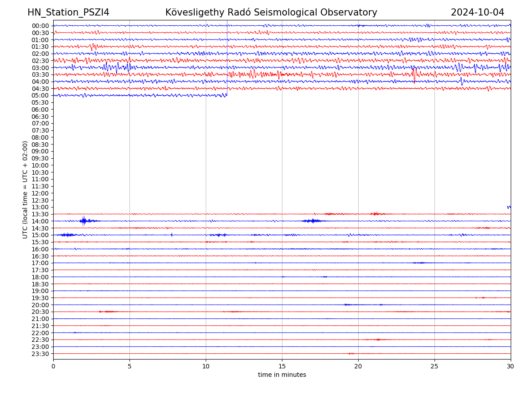The height and width of the screenshot is (399, 532).
Task: Click the large blue burst on the 14:00 trace near minute 2
Action: pyautogui.click(x=84, y=221)
